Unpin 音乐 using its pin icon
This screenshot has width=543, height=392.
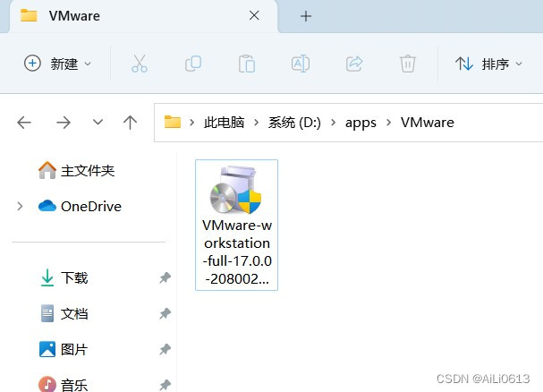tap(165, 385)
